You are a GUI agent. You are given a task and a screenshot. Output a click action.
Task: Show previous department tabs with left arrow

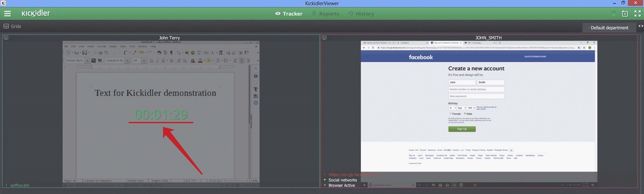pyautogui.click(x=639, y=26)
